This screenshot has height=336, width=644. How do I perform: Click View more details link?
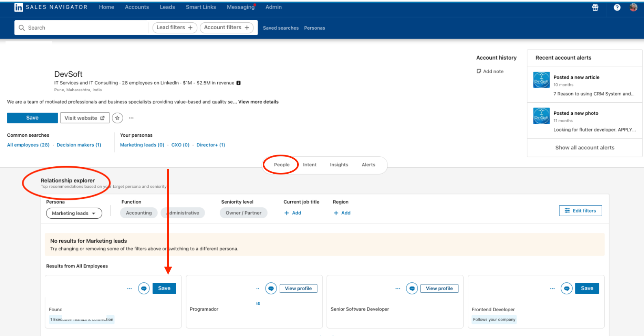tap(258, 102)
